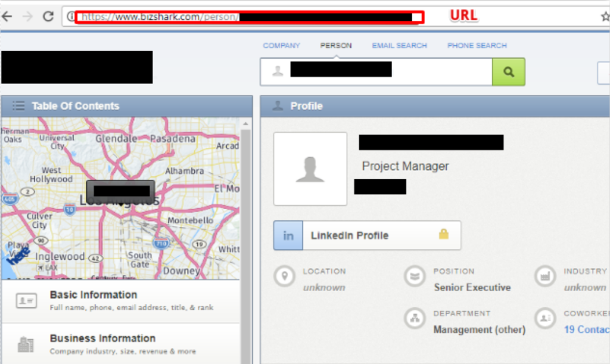Viewport: 610px width, 364px height.
Task: Switch to the Company search tab
Action: click(281, 45)
